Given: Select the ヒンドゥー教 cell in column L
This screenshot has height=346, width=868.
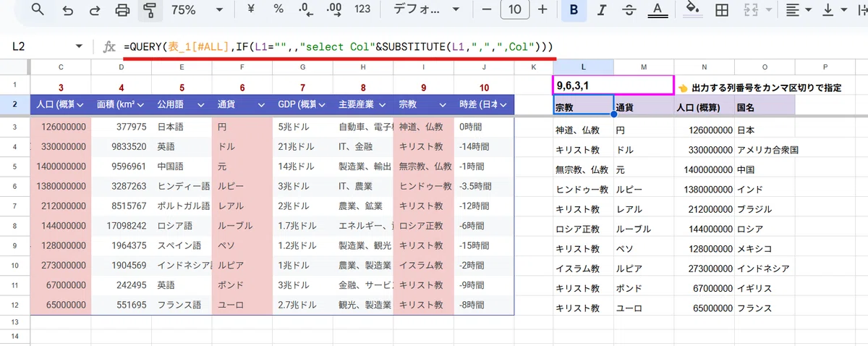Looking at the screenshot, I should (583, 190).
